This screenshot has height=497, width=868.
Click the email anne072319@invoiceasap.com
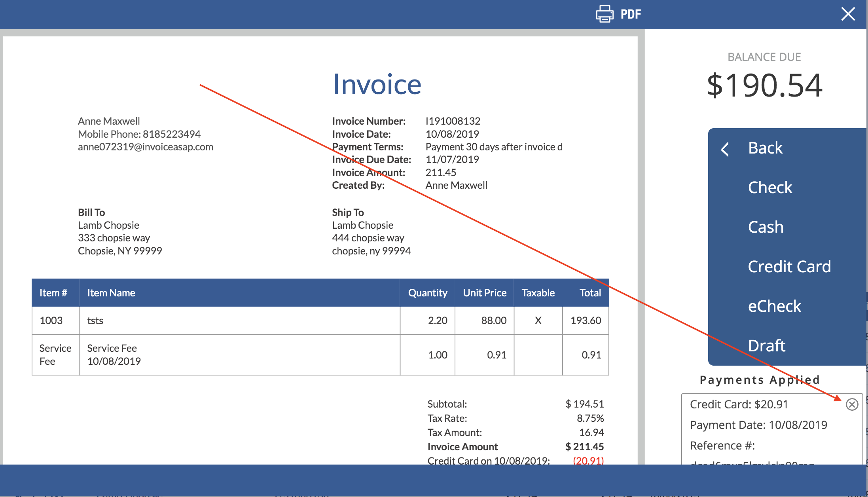pos(146,147)
